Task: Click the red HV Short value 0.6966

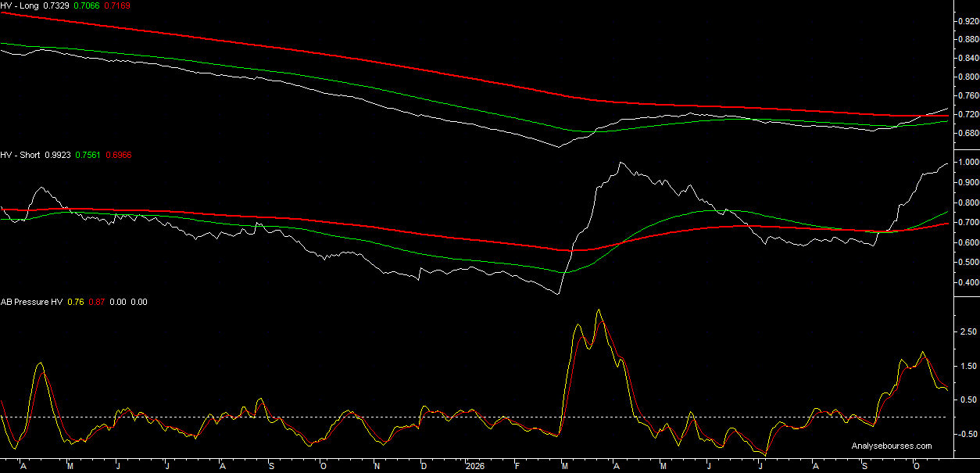Action: click(117, 155)
